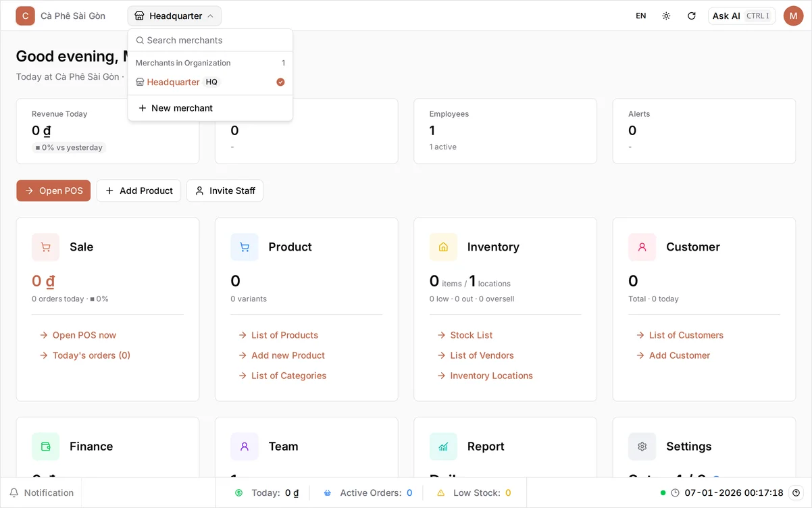Screen dimensions: 812x508
Task: Click the Customer card heading
Action: pos(693,247)
